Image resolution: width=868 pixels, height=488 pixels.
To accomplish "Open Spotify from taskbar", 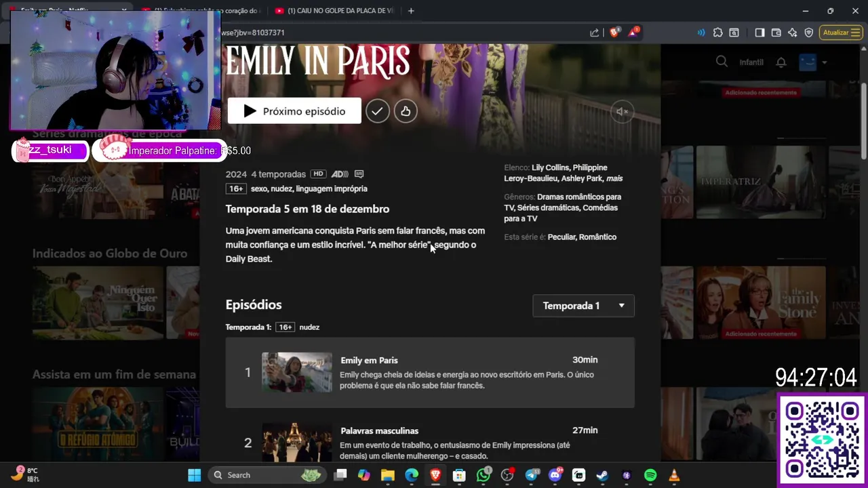I will click(650, 475).
